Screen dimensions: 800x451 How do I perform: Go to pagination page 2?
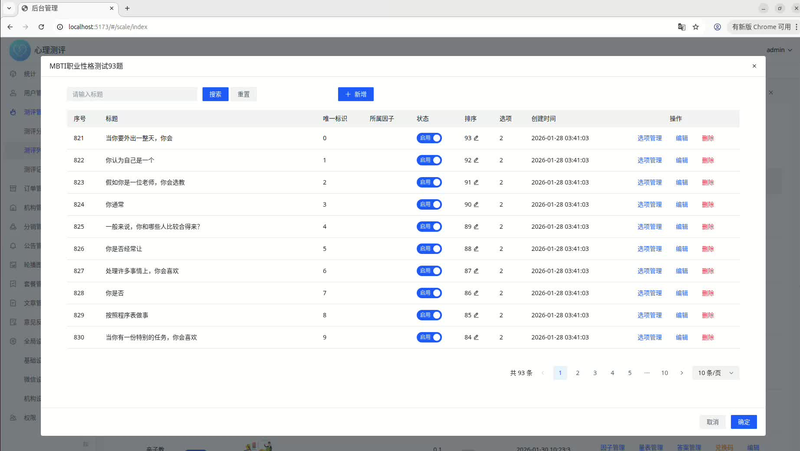(578, 373)
